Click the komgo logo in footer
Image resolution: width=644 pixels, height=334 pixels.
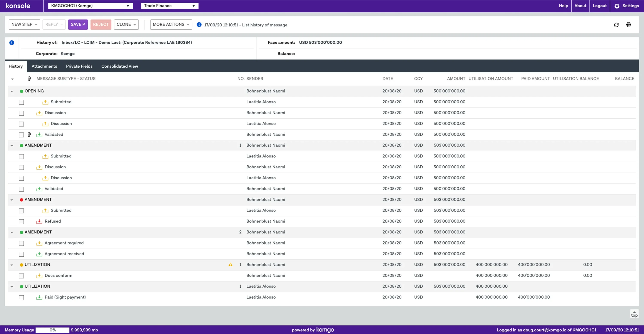pos(325,330)
